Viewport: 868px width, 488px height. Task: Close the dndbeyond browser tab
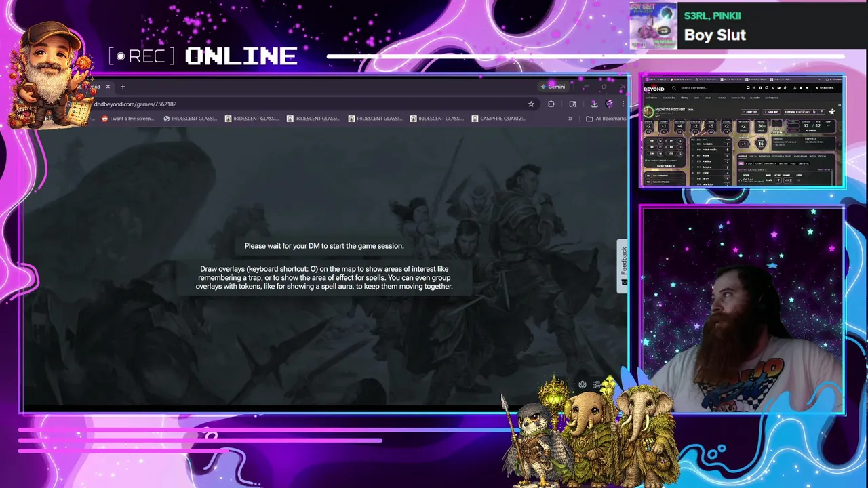point(108,87)
